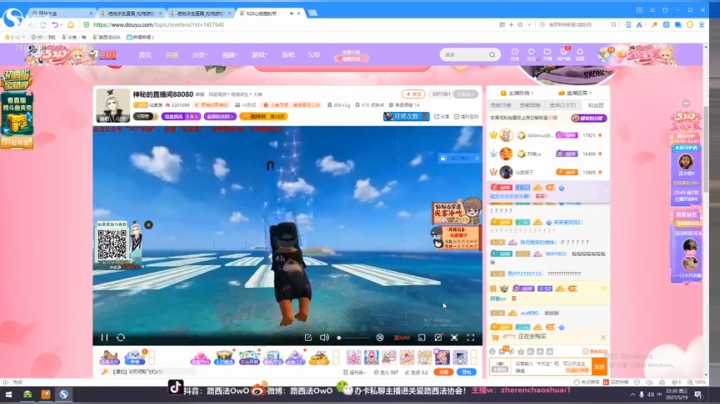Expand the 游戏 navigation dropdown
Viewport: 720px width, 404px height.
pyautogui.click(x=259, y=55)
